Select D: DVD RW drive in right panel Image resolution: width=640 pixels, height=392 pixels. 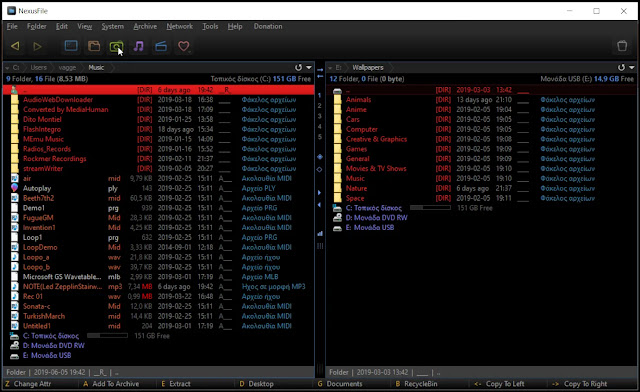point(482,218)
